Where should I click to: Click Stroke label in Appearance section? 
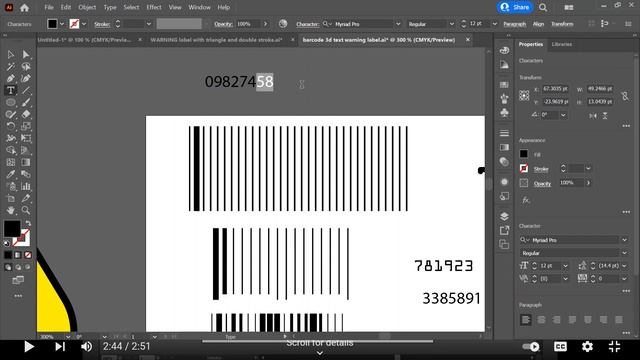[541, 169]
